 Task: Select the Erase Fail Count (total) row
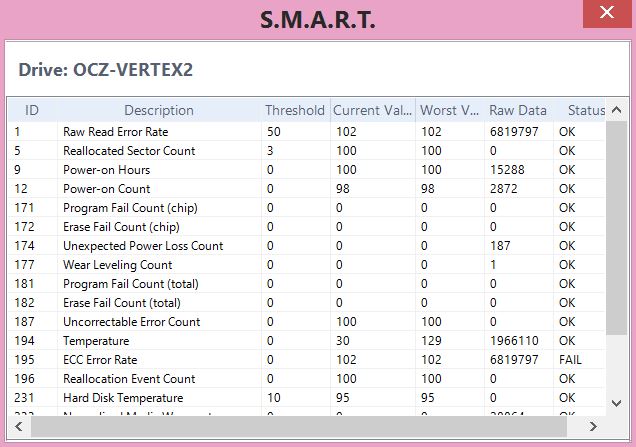[x=307, y=303]
